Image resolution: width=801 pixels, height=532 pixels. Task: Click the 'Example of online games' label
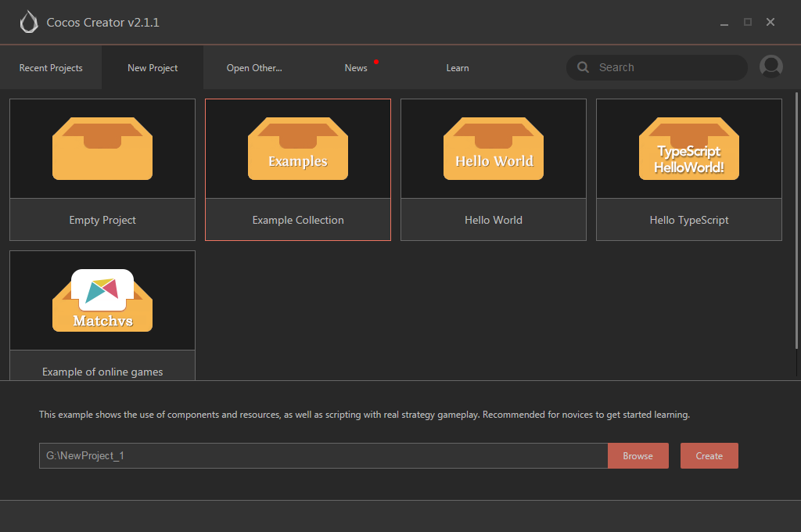click(x=102, y=372)
